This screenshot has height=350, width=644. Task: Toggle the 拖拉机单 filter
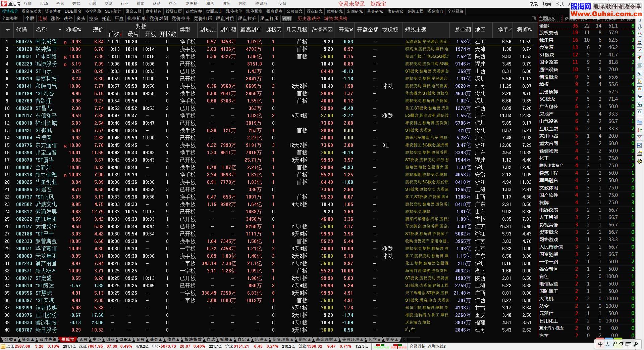(x=137, y=18)
